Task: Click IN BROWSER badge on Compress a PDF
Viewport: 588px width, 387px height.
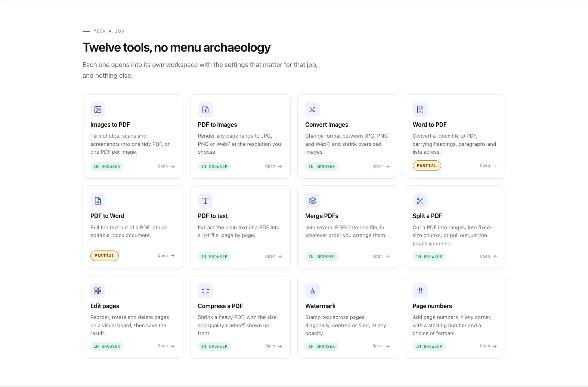Action: tap(214, 346)
